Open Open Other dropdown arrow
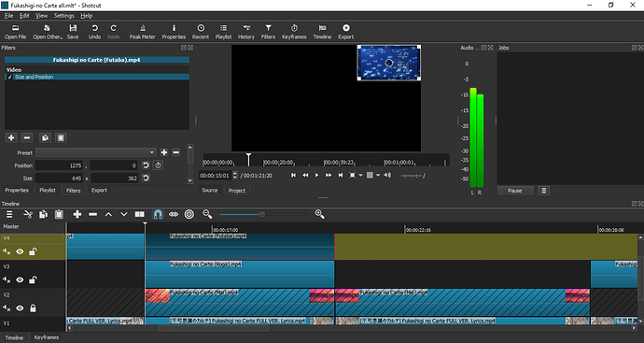 62,37
